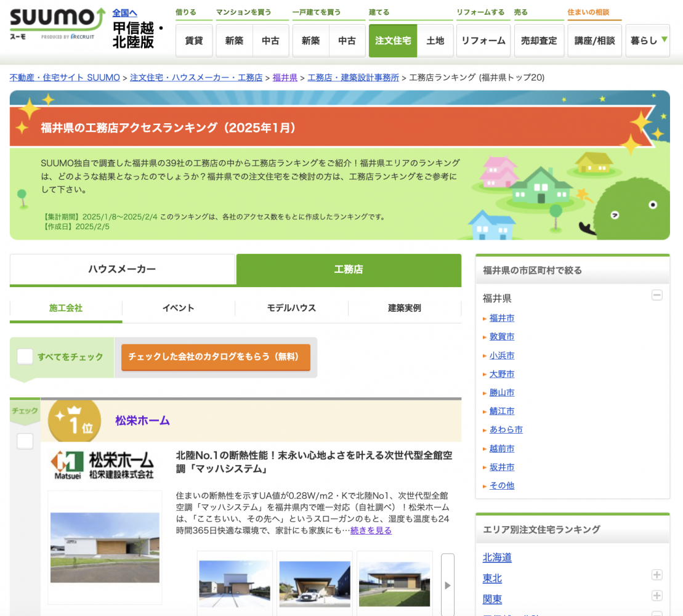Open the その他 area link
The image size is (683, 616).
pyautogui.click(x=501, y=485)
